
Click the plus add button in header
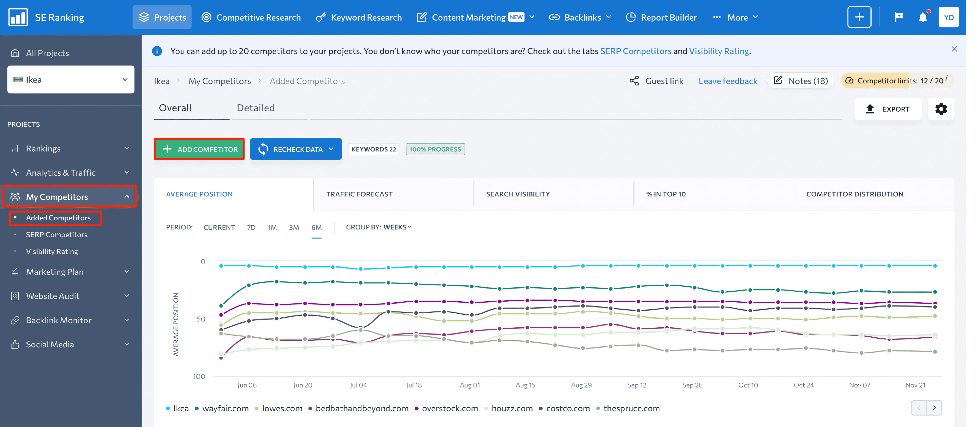[859, 17]
